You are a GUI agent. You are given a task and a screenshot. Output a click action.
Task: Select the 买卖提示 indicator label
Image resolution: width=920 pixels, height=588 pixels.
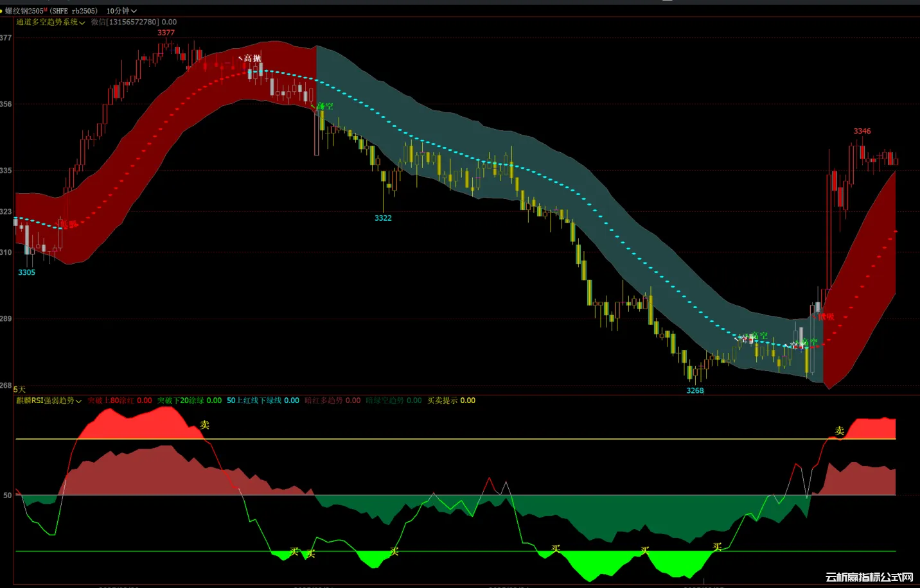pos(443,401)
